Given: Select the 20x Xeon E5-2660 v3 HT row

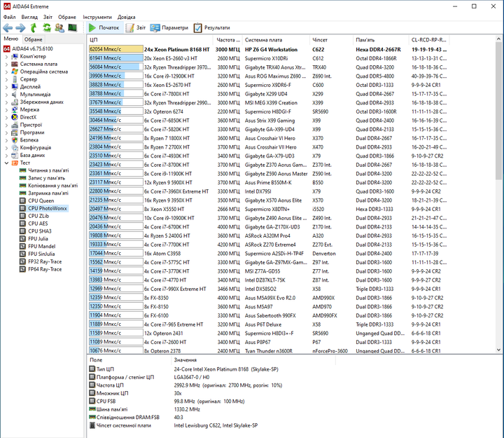Looking at the screenshot, I should coord(268,59).
